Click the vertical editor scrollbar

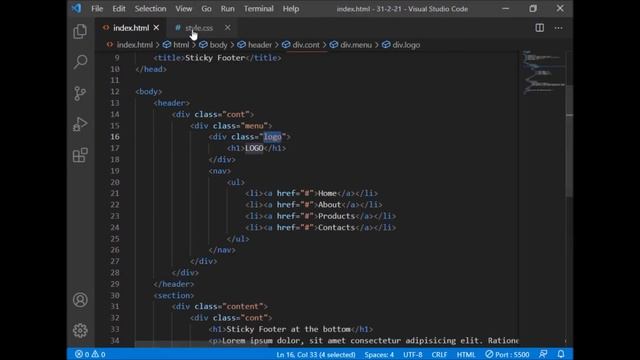tap(569, 142)
